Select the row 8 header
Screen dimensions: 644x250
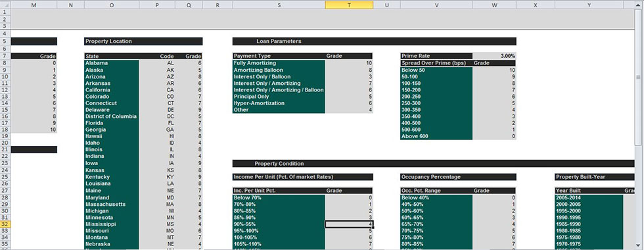click(5, 63)
